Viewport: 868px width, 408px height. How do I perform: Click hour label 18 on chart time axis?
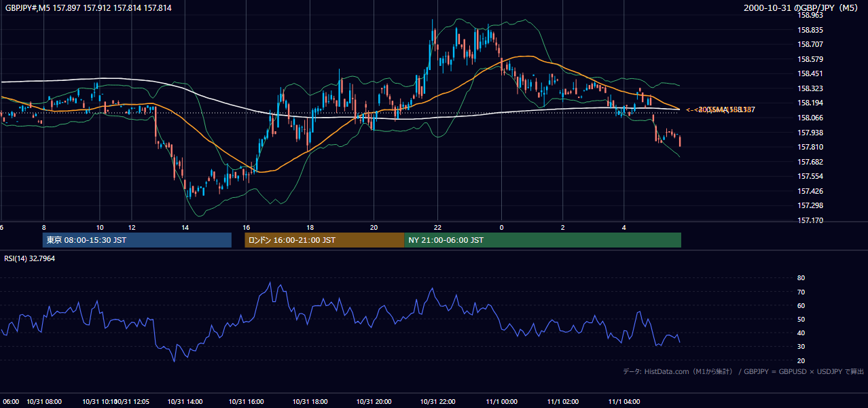310,227
